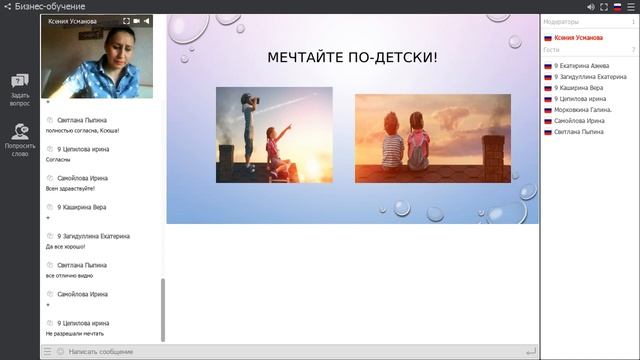Image resolution: width=640 pixels, height=360 pixels.
Task: Click the chat message 'Да все хорошо!'
Action: [x=65, y=247]
